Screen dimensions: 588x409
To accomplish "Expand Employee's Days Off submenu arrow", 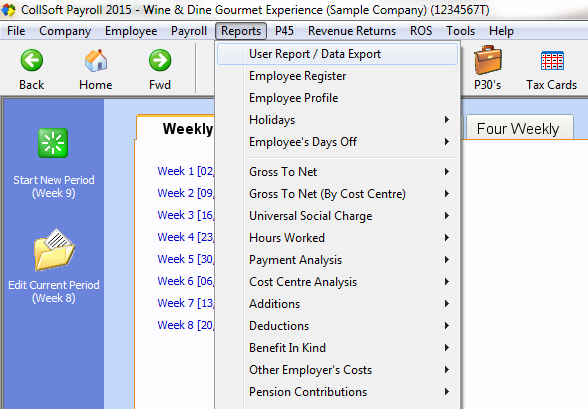I will click(x=447, y=142).
